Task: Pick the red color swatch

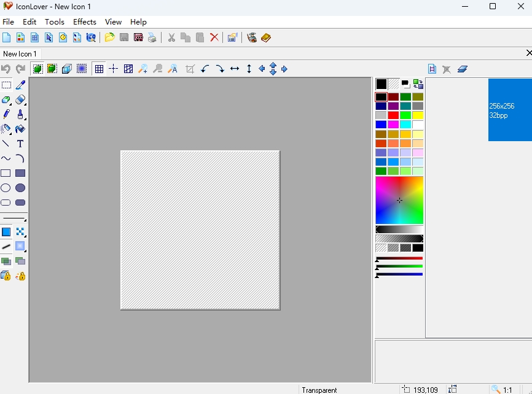Action: (393, 115)
